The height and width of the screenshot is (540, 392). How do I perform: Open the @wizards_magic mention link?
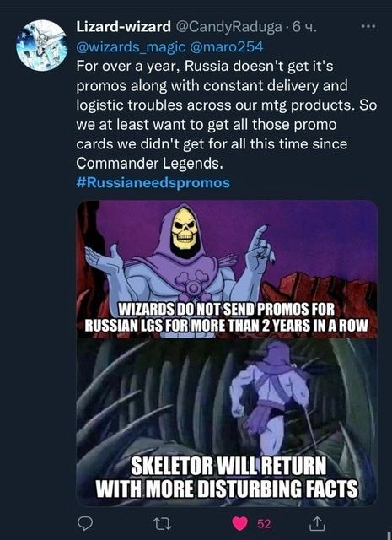132,46
